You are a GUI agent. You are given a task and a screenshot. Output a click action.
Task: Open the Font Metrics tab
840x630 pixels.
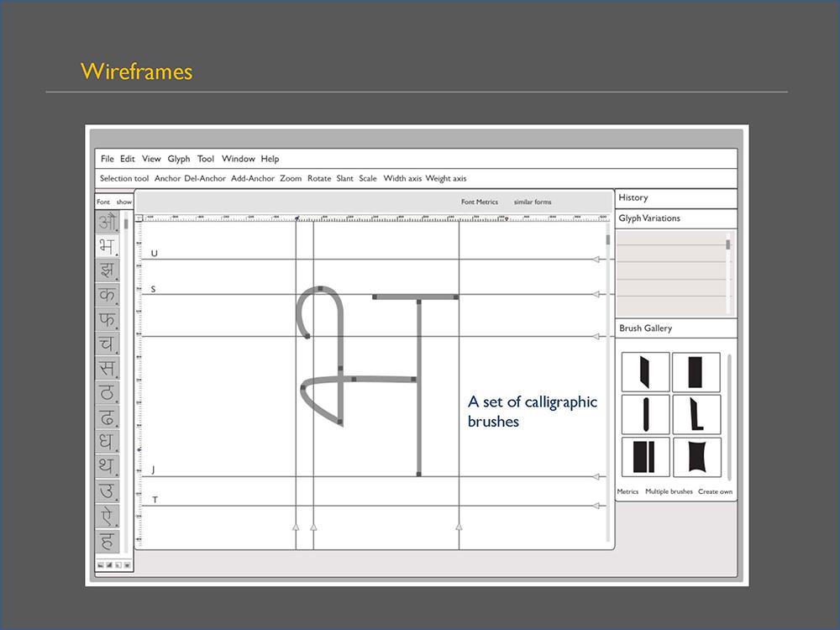[x=480, y=202]
